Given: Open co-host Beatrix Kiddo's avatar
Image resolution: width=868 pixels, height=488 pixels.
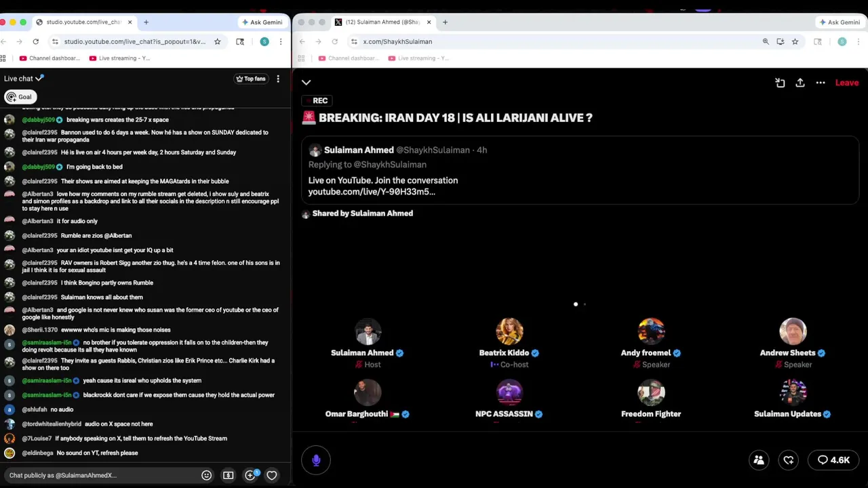Looking at the screenshot, I should point(509,332).
